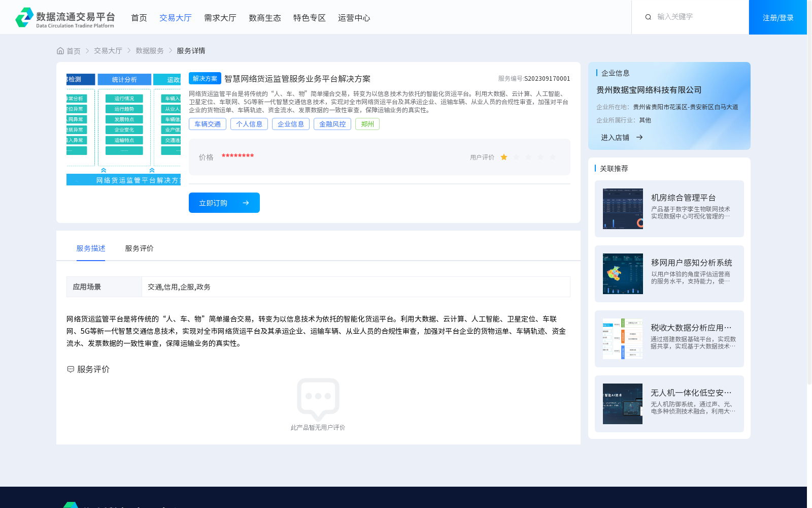This screenshot has width=812, height=508.
Task: Open the 特色专区 navigation menu
Action: (x=310, y=18)
